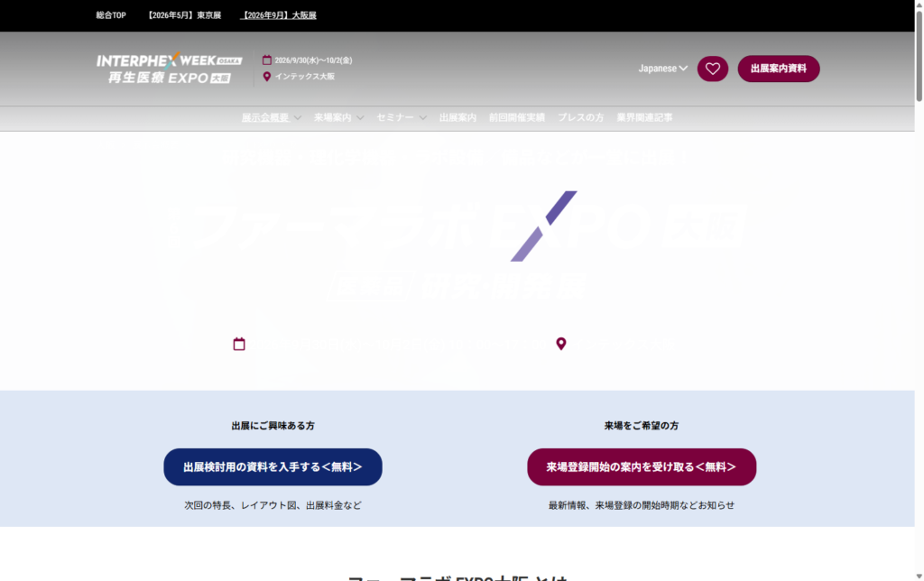The image size is (924, 581).
Task: Open the プレスの方 page
Action: click(580, 117)
